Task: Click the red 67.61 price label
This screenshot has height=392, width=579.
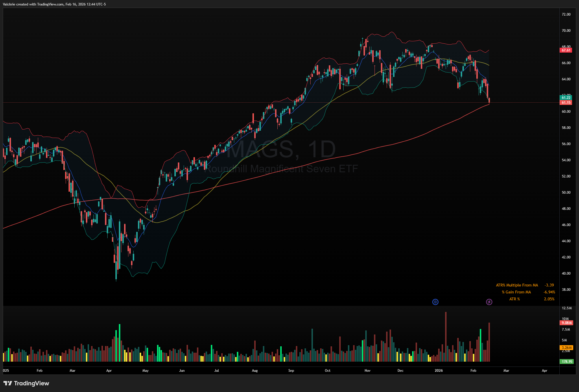Action: pos(566,50)
